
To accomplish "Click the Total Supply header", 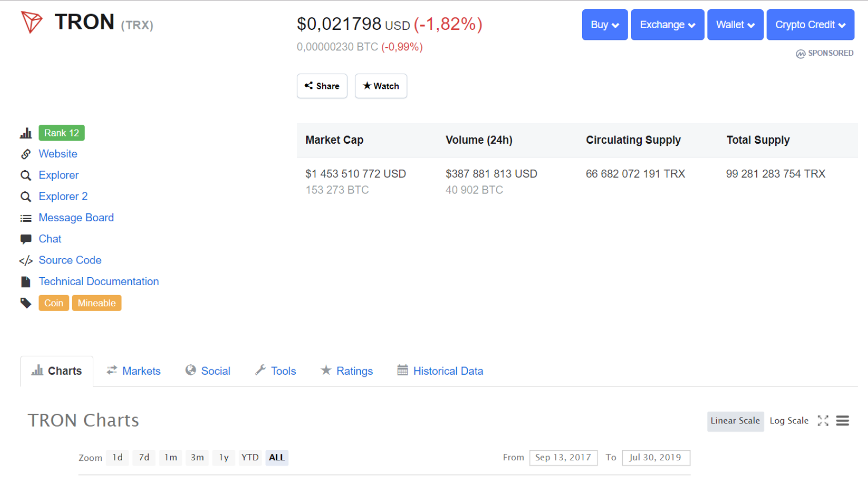I will tap(758, 140).
